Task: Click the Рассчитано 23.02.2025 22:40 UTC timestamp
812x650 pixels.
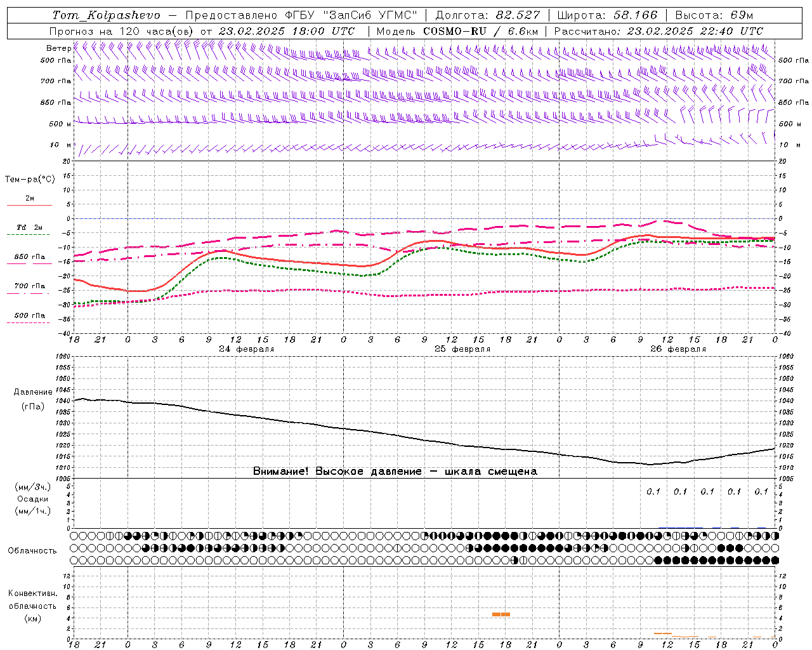Action: click(x=658, y=31)
